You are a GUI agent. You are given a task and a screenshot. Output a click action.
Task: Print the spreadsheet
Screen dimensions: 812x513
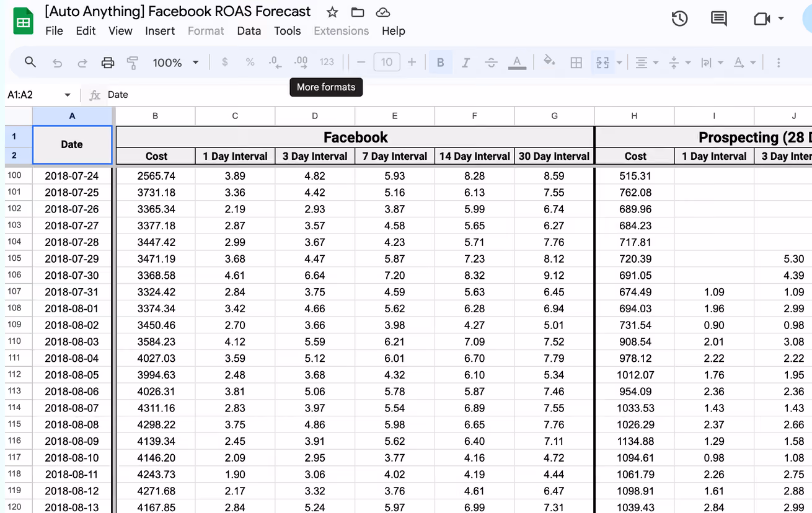(108, 63)
